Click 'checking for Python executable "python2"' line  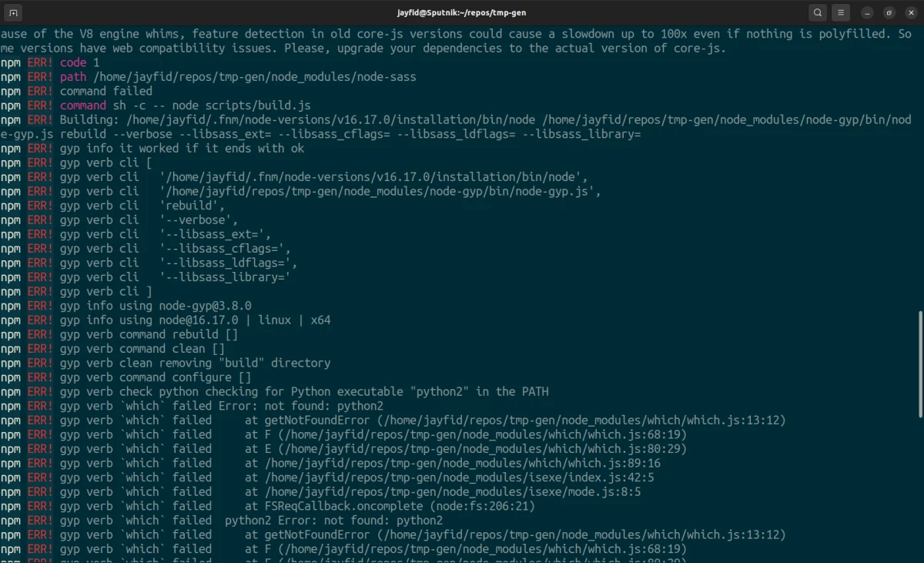point(274,391)
